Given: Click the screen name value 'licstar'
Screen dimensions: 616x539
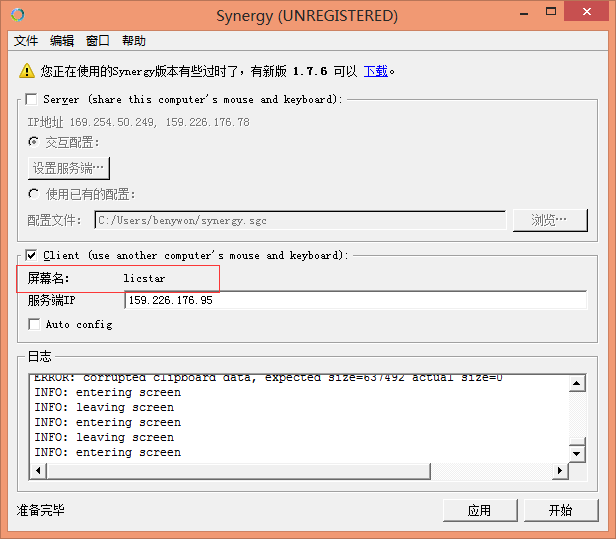Looking at the screenshot, I should click(x=144, y=278).
